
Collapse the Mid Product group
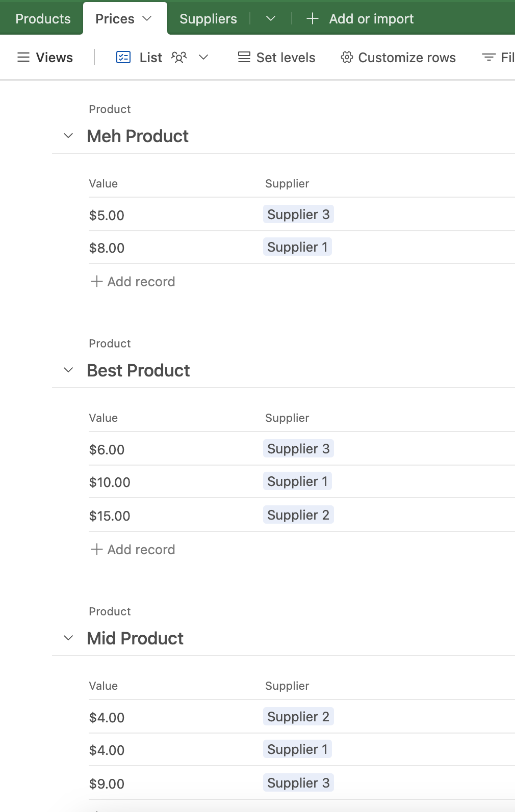[x=68, y=638]
